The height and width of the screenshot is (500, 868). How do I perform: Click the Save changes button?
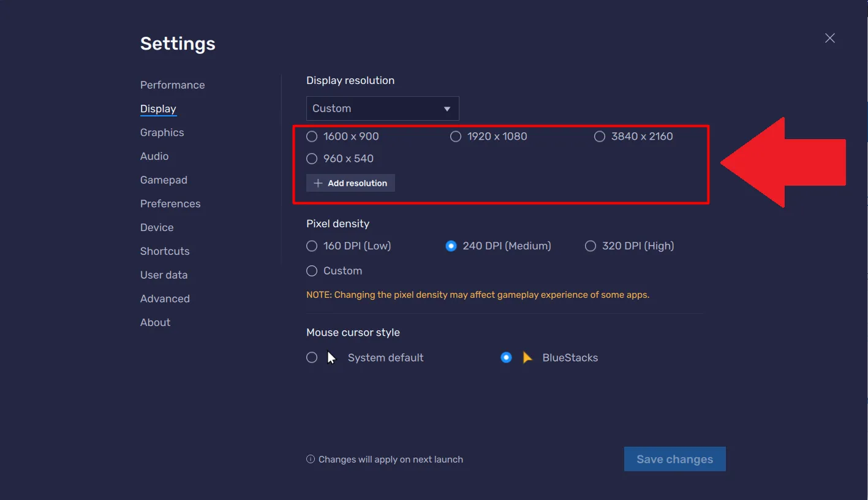pyautogui.click(x=674, y=459)
